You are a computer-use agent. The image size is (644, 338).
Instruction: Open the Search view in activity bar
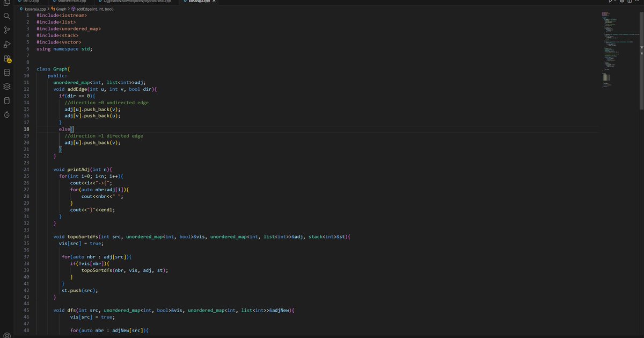pyautogui.click(x=6, y=16)
